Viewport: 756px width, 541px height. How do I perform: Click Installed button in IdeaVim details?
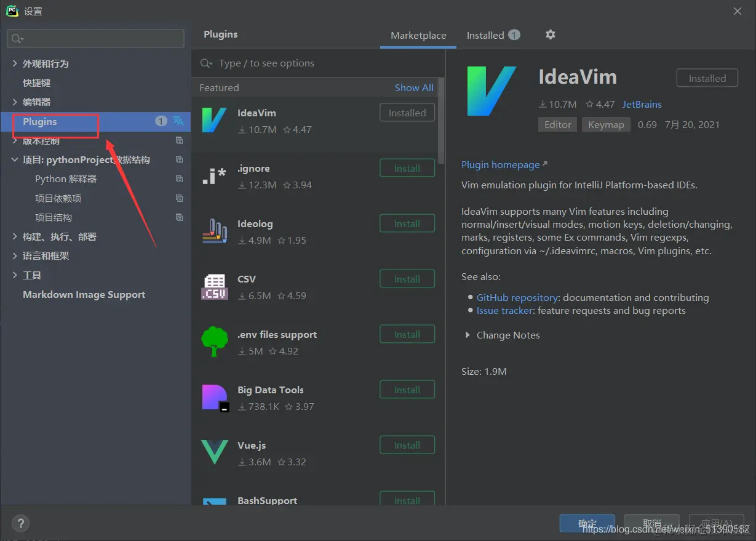point(707,78)
